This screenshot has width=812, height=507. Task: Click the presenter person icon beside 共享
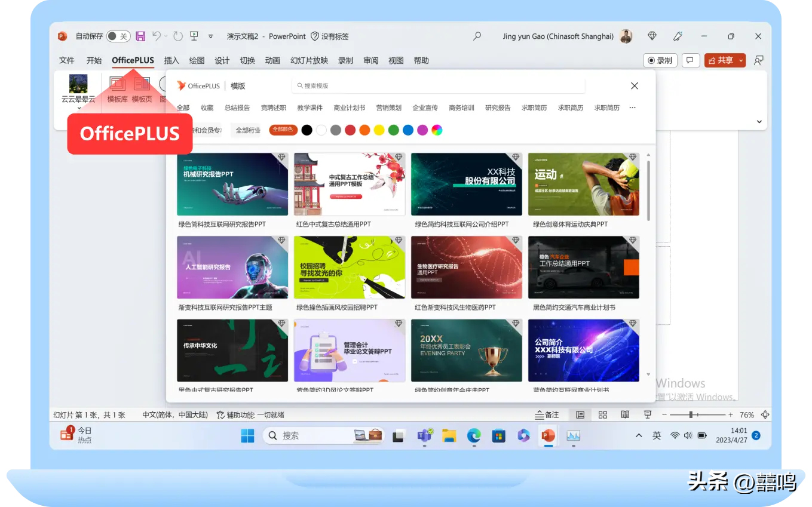click(x=759, y=60)
